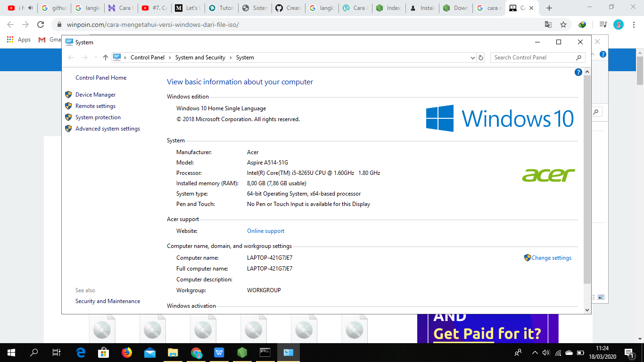Open Microsoft Store from taskbar
Screen dimensions: 644x362
coord(104,352)
